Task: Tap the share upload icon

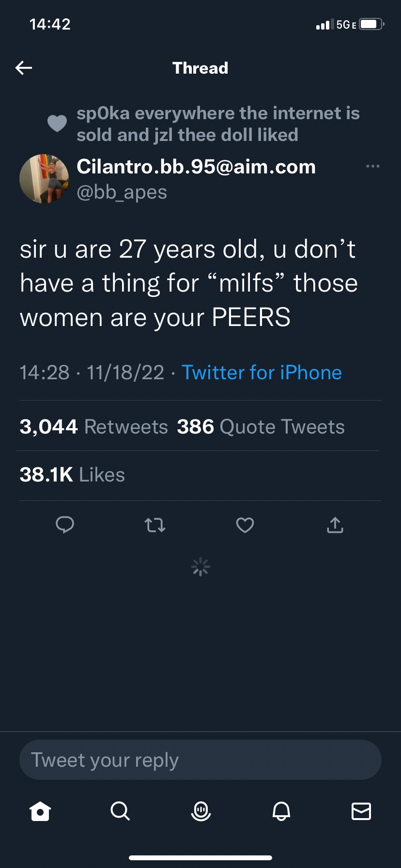Action: point(335,525)
